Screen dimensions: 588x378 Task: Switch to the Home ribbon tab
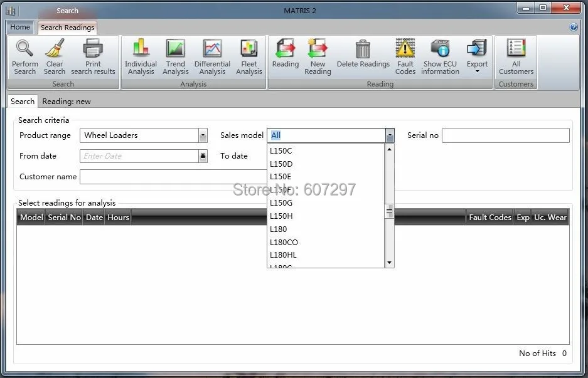tap(20, 27)
